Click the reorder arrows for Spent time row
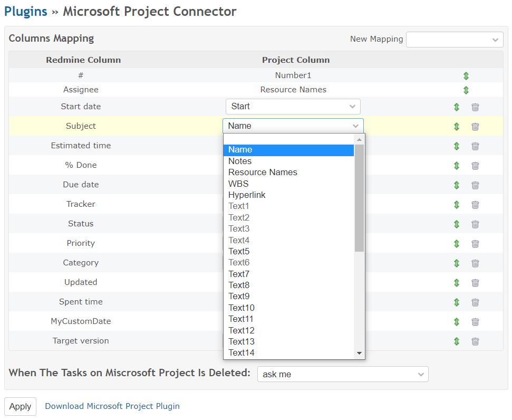The width and height of the screenshot is (512, 420). tap(457, 302)
